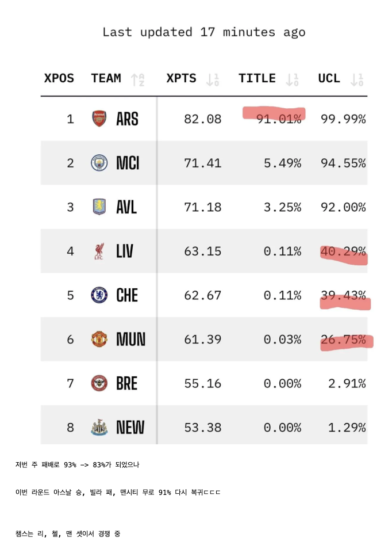This screenshot has height=545, width=392.
Task: Click the TEAM column header label
Action: click(x=106, y=78)
